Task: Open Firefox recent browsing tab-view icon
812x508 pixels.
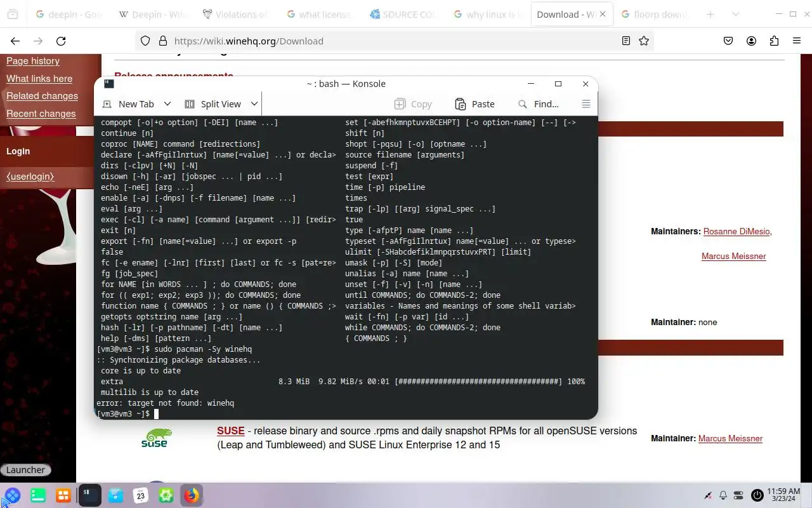Action: [13, 14]
